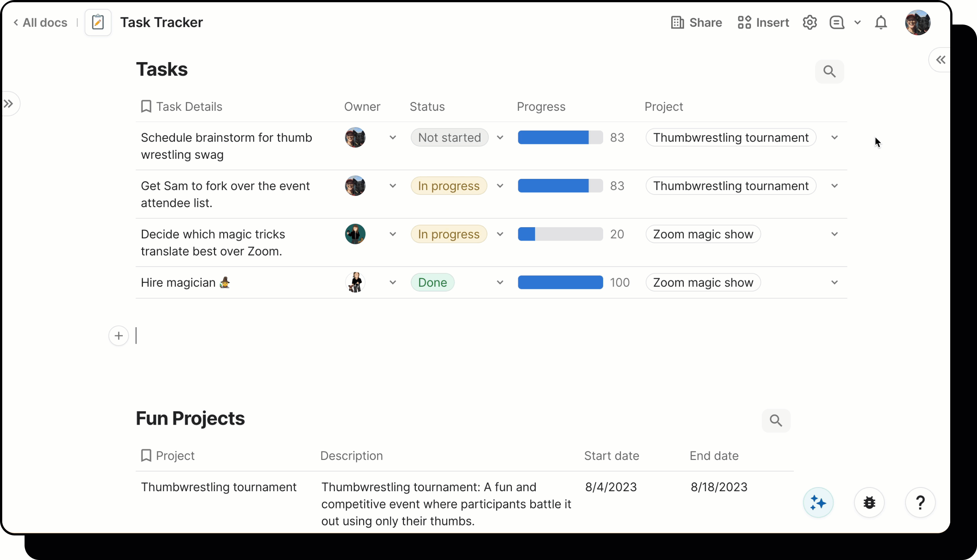This screenshot has width=977, height=560.
Task: Click the Task Tracker doc clipboard icon
Action: coord(98,22)
